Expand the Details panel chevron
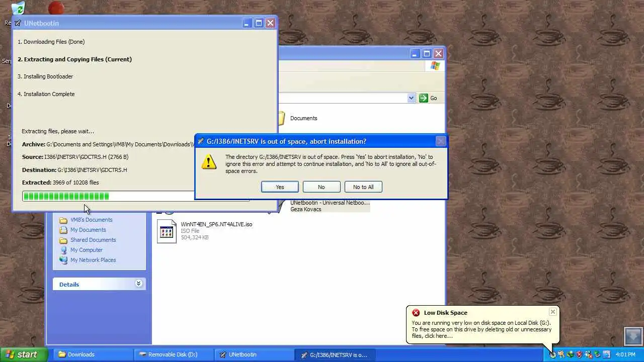644x362 pixels. click(x=138, y=284)
